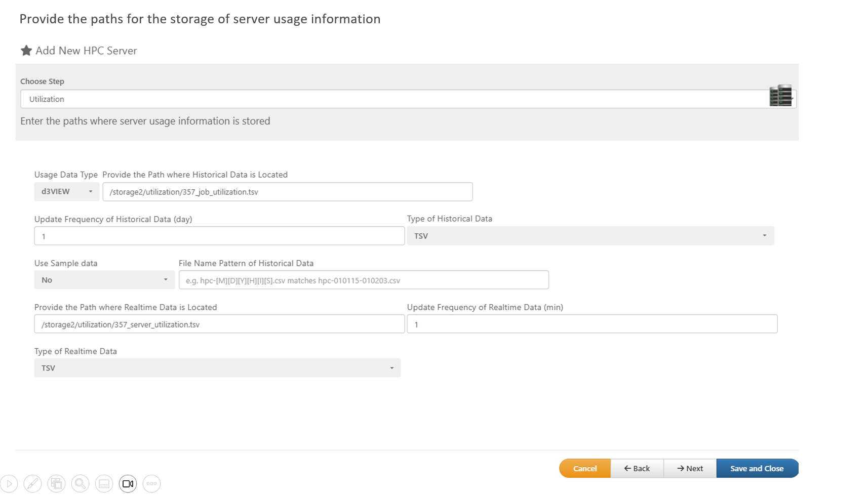The width and height of the screenshot is (868, 495).
Task: Open the Use Sample data dropdown
Action: point(104,280)
